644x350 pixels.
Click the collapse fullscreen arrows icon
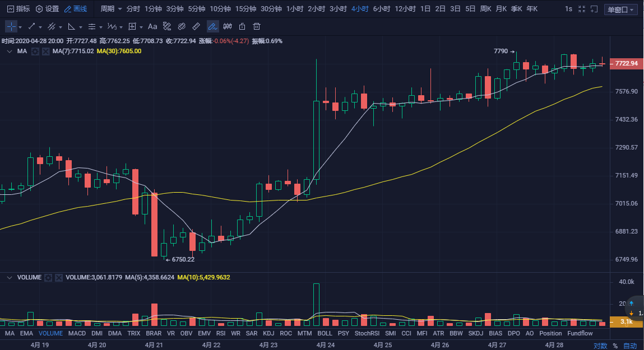pos(582,8)
